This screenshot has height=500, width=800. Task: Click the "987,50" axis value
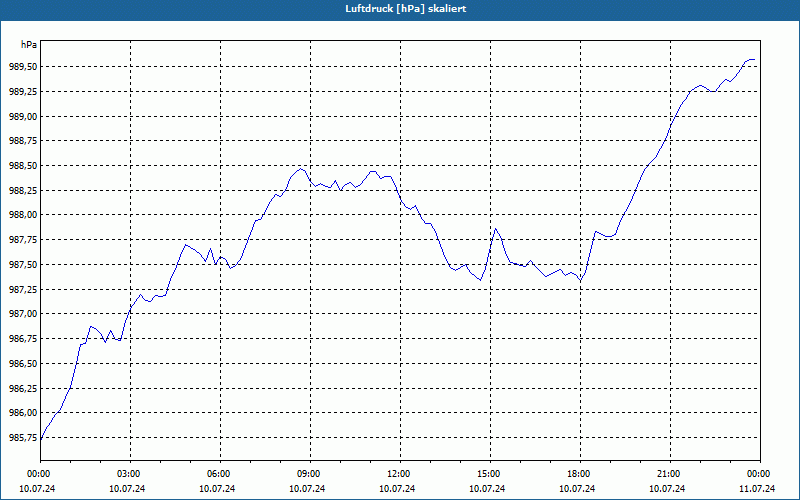[23, 265]
